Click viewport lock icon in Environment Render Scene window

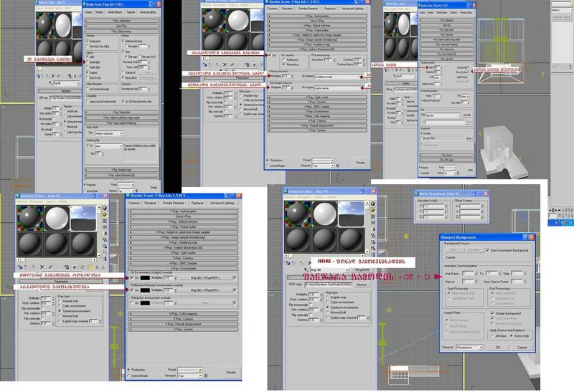point(205,376)
